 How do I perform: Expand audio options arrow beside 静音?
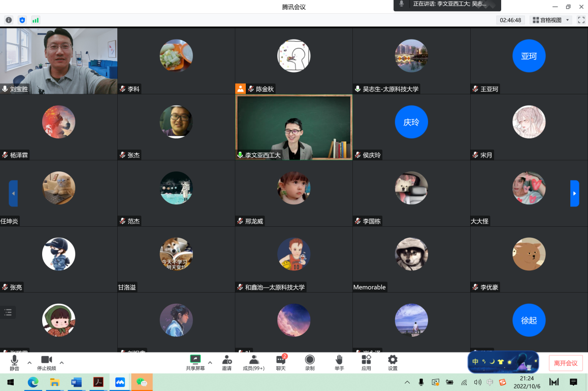pyautogui.click(x=29, y=363)
